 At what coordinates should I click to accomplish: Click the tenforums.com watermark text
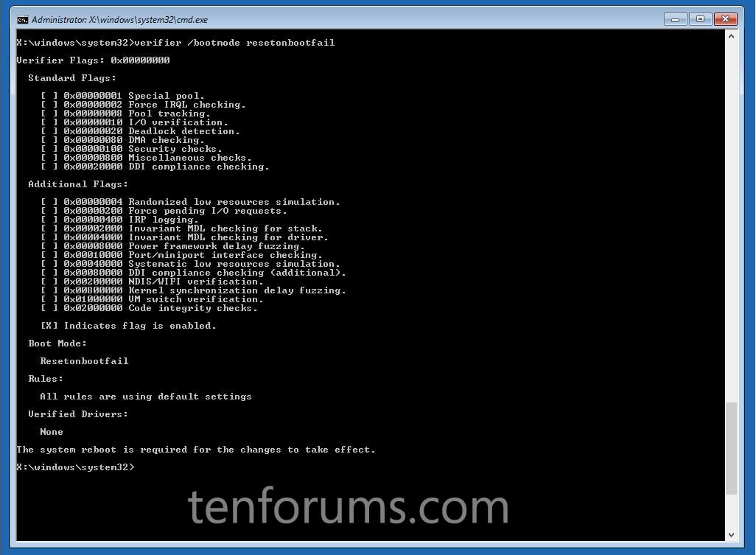[348, 506]
